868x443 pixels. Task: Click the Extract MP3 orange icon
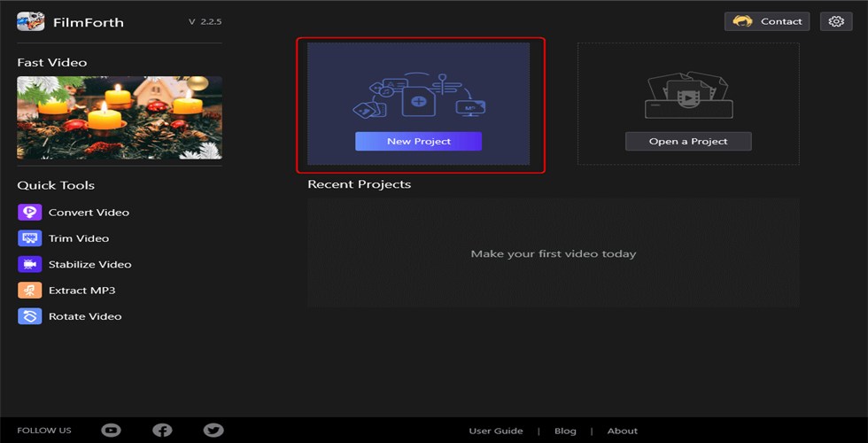coord(30,291)
